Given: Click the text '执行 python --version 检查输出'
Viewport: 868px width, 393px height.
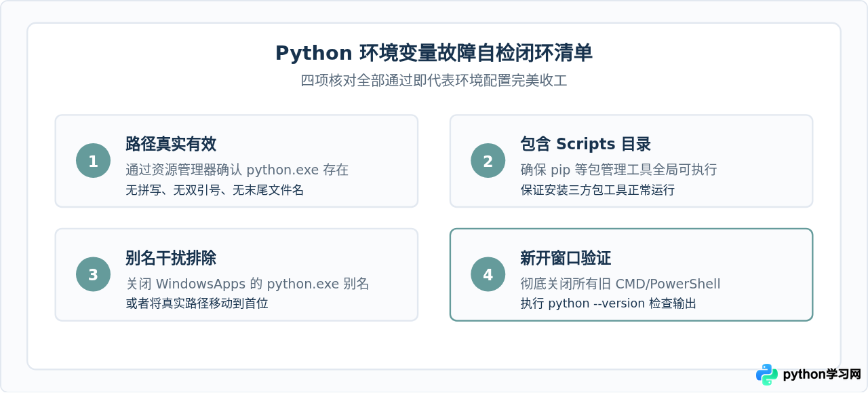Looking at the screenshot, I should (608, 303).
